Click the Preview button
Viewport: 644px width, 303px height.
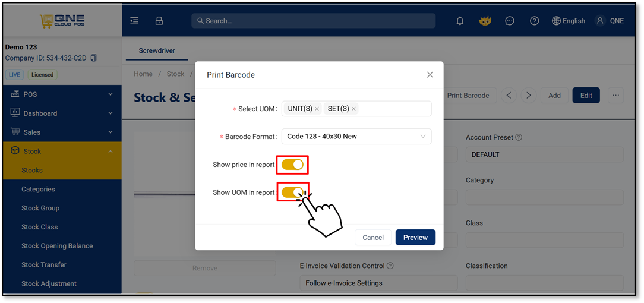point(415,237)
